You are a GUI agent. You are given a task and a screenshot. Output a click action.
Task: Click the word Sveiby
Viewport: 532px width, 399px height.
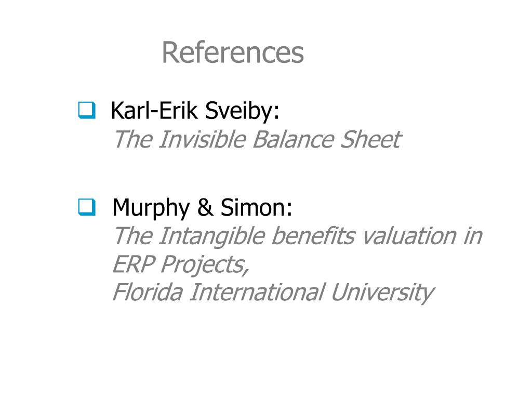point(242,111)
